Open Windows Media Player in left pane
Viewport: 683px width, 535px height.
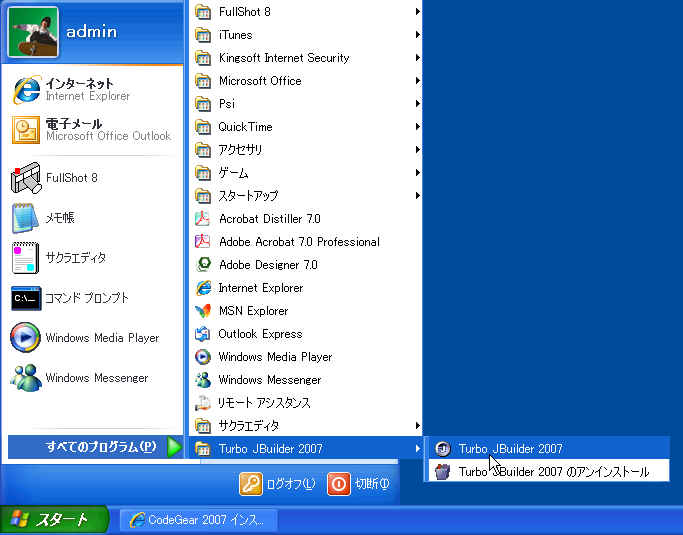pyautogui.click(x=26, y=338)
